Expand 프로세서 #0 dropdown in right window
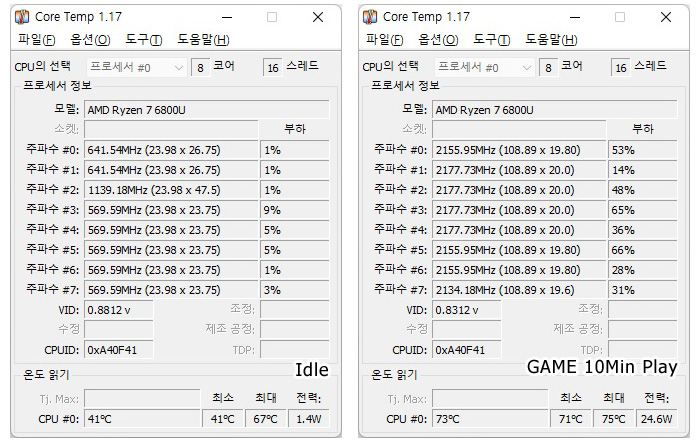Image resolution: width=700 pixels, height=440 pixels. [x=485, y=67]
